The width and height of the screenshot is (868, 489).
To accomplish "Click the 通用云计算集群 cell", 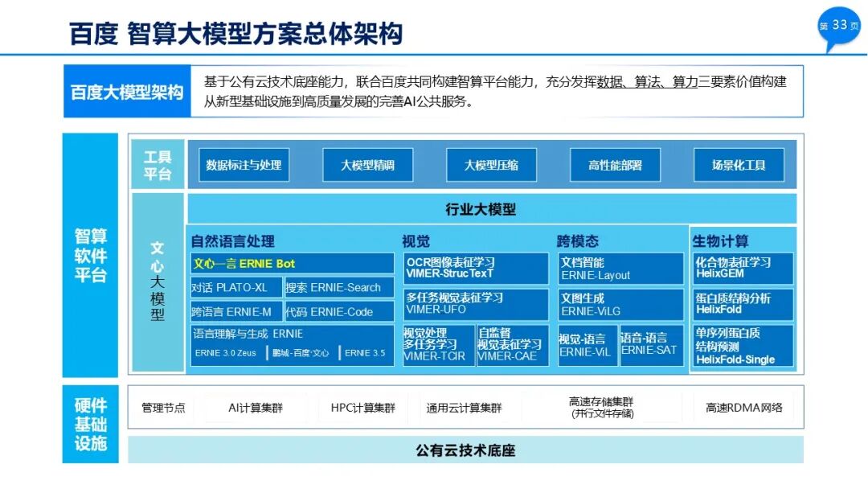I will (x=464, y=408).
